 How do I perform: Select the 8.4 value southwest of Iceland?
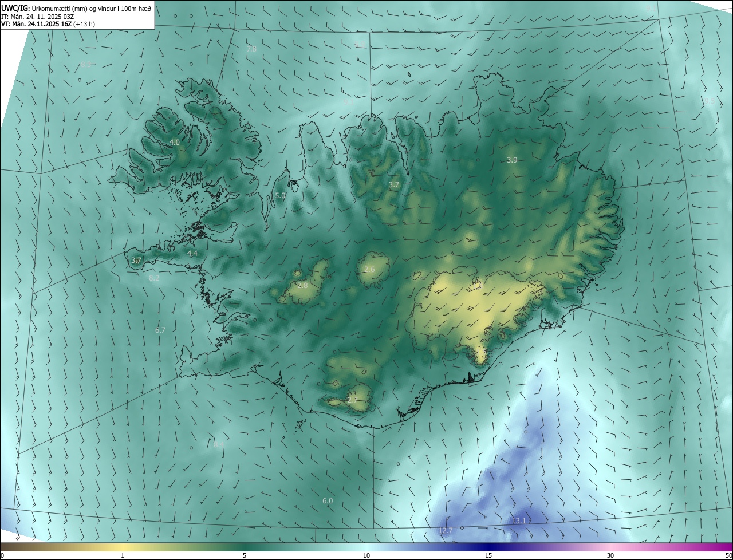(219, 444)
